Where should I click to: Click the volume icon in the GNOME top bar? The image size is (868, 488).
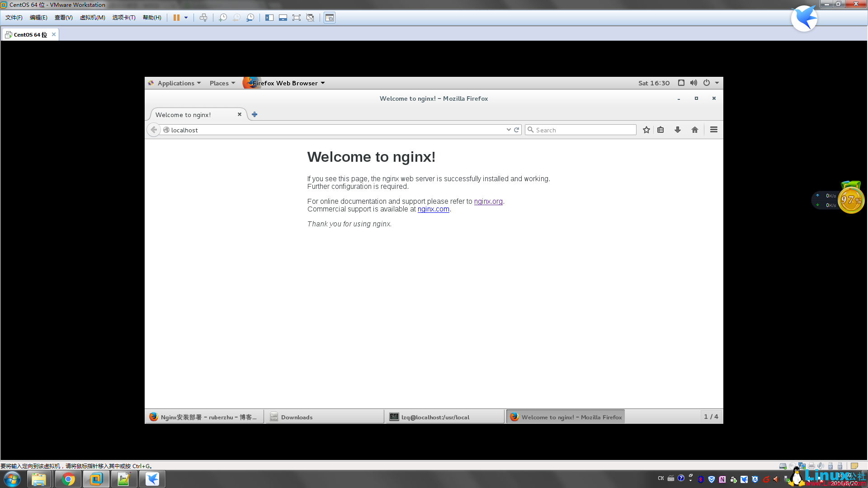click(x=693, y=83)
